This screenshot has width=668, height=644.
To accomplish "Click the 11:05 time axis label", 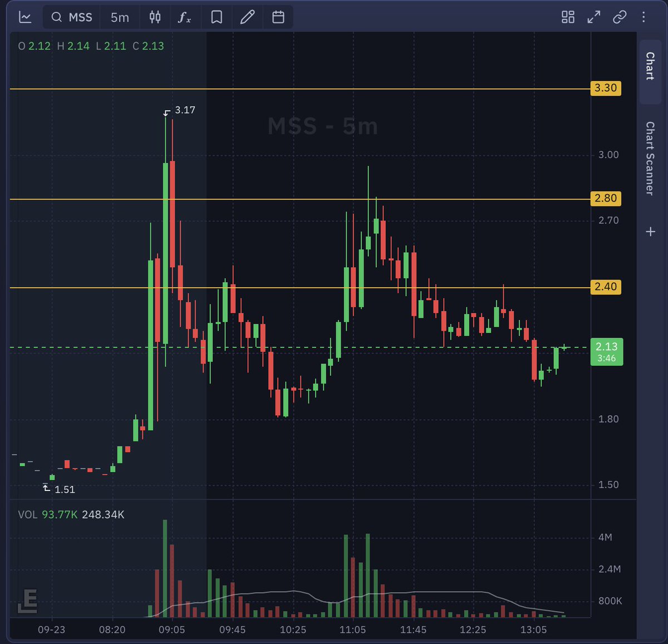I will tap(352, 630).
